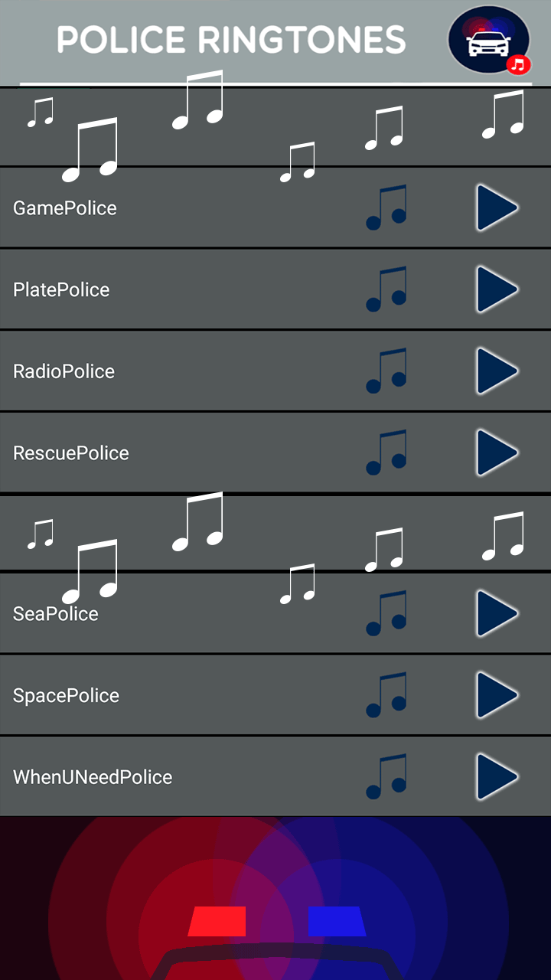551x980 pixels.
Task: Tap the WhenUNeedPolice ringtone name
Action: pyautogui.click(x=93, y=777)
